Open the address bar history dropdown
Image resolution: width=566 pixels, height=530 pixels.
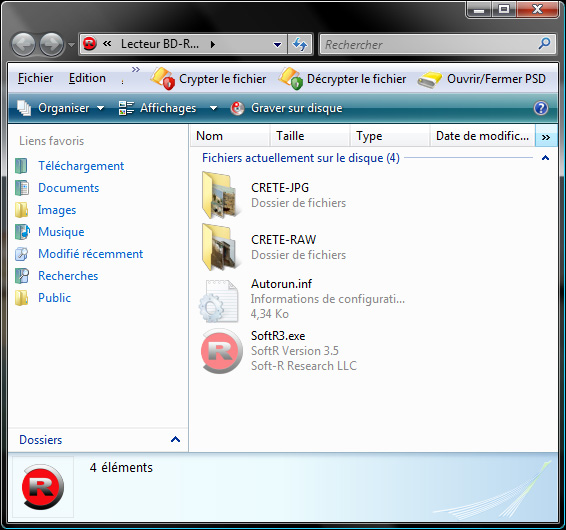277,45
